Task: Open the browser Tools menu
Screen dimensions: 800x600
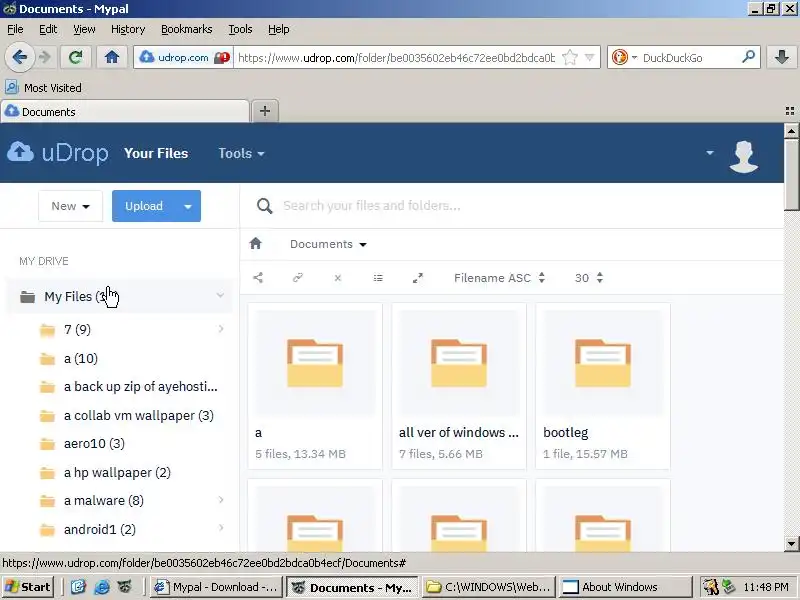Action: 240,29
